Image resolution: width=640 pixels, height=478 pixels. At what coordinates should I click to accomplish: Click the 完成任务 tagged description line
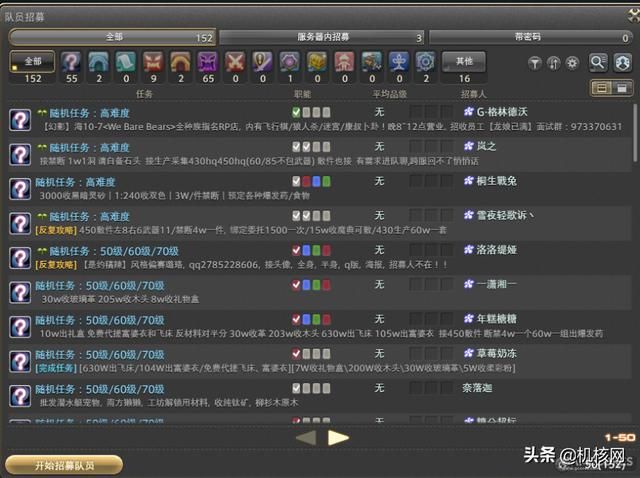tap(276, 368)
